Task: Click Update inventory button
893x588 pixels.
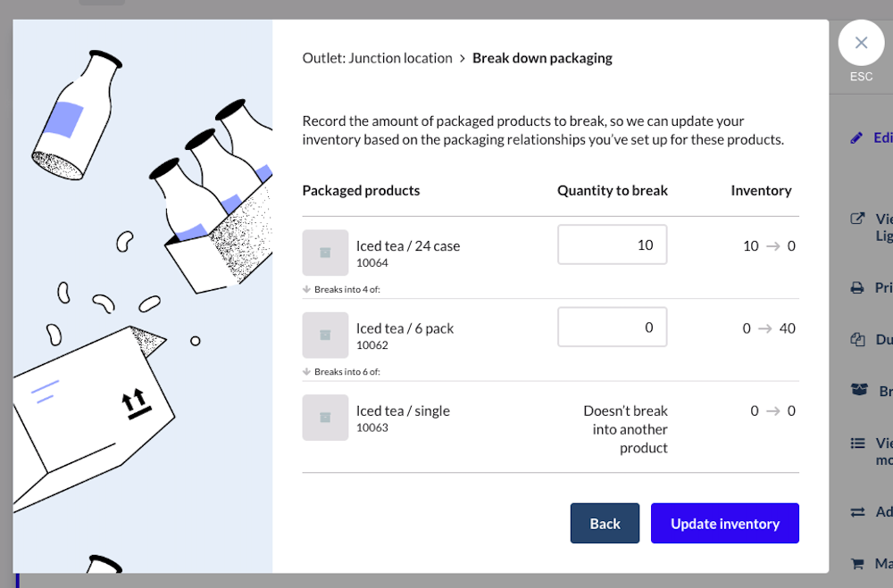Action: pyautogui.click(x=724, y=524)
